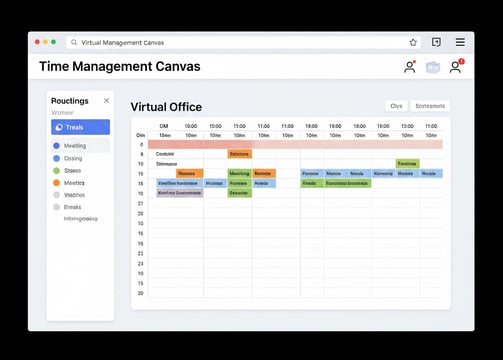Click the row label 22
The width and height of the screenshot is (503, 360).
140,254
